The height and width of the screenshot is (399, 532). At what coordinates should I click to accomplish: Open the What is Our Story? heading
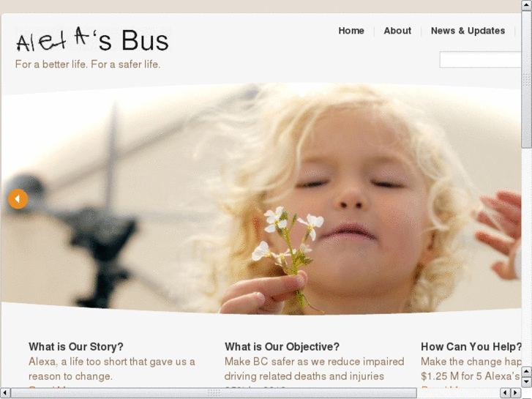click(76, 347)
